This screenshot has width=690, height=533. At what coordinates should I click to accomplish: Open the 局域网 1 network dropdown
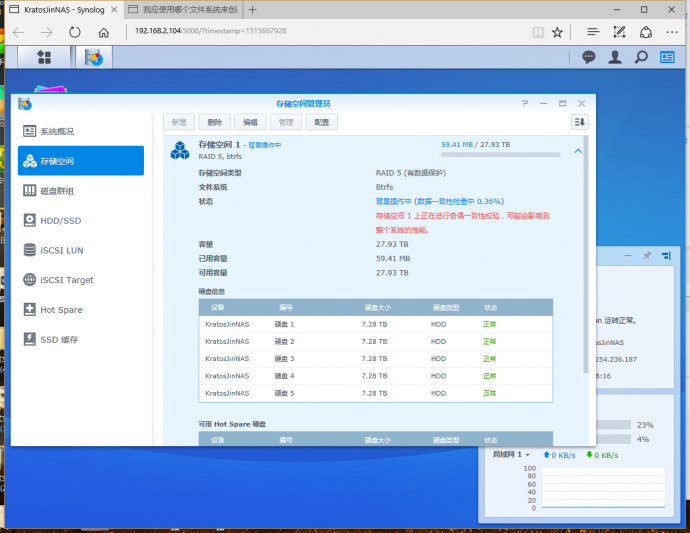pyautogui.click(x=511, y=455)
